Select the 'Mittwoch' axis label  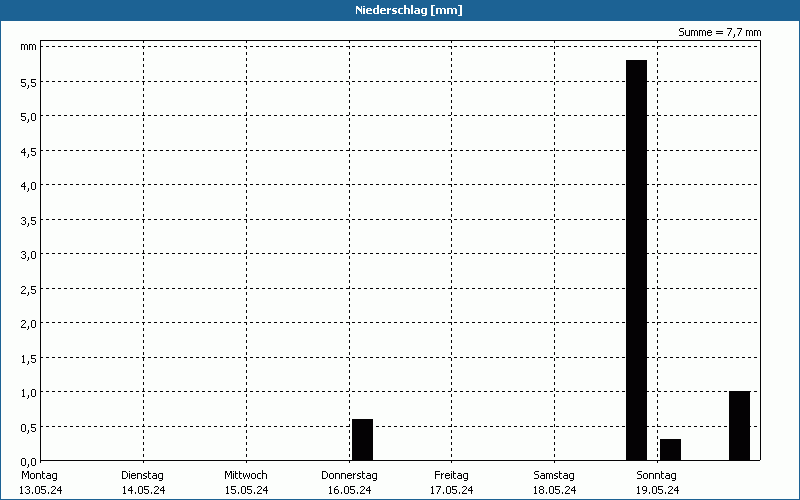pyautogui.click(x=245, y=475)
